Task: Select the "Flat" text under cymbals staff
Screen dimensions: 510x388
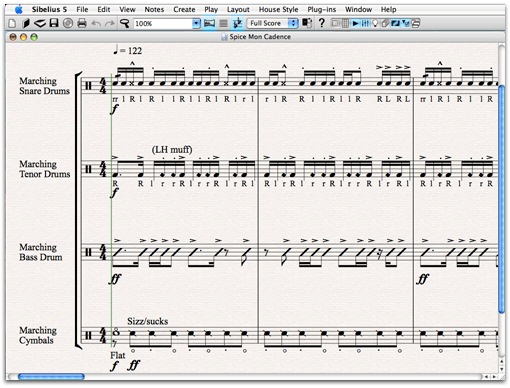Action: click(x=118, y=355)
